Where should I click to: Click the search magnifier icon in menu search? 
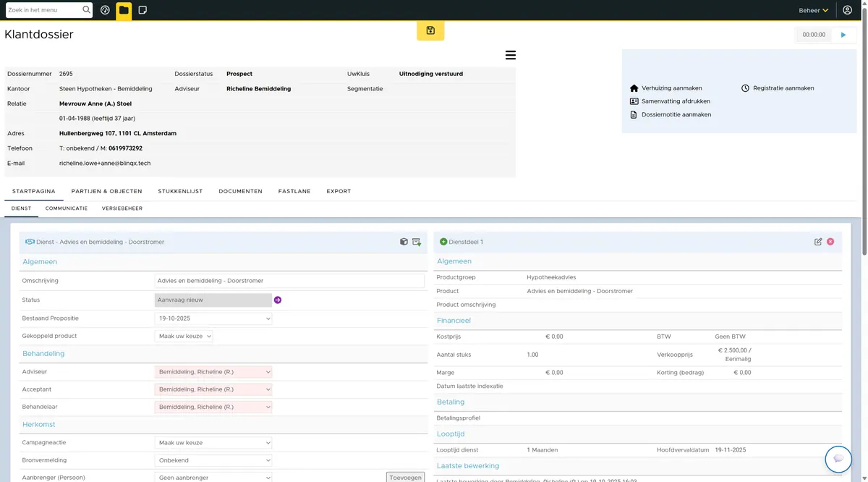click(x=87, y=10)
